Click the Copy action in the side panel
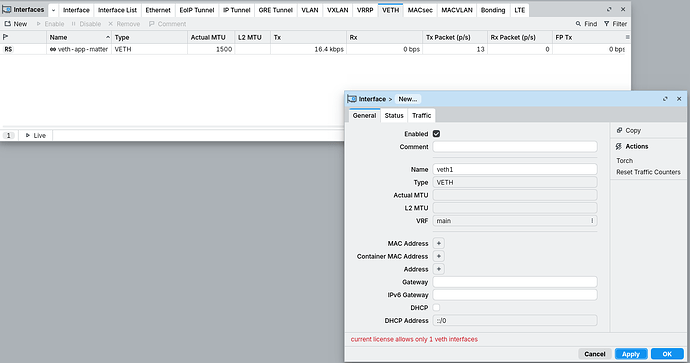Image resolution: width=690 pixels, height=363 pixels. (628, 130)
